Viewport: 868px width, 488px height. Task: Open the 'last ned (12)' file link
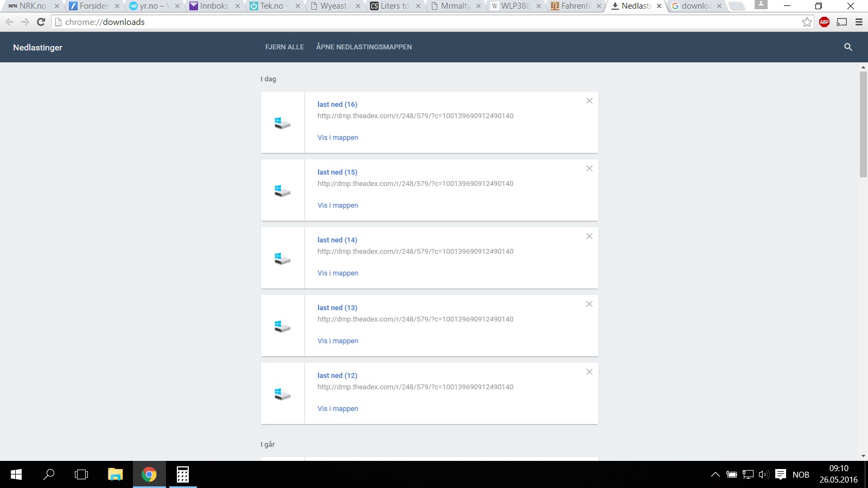(337, 376)
